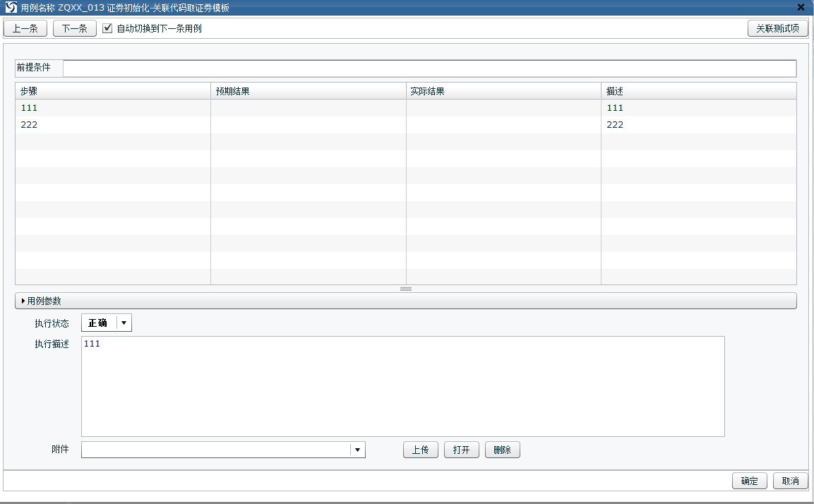The width and height of the screenshot is (814, 504).
Task: Click 上传 to upload an attachment
Action: (421, 450)
